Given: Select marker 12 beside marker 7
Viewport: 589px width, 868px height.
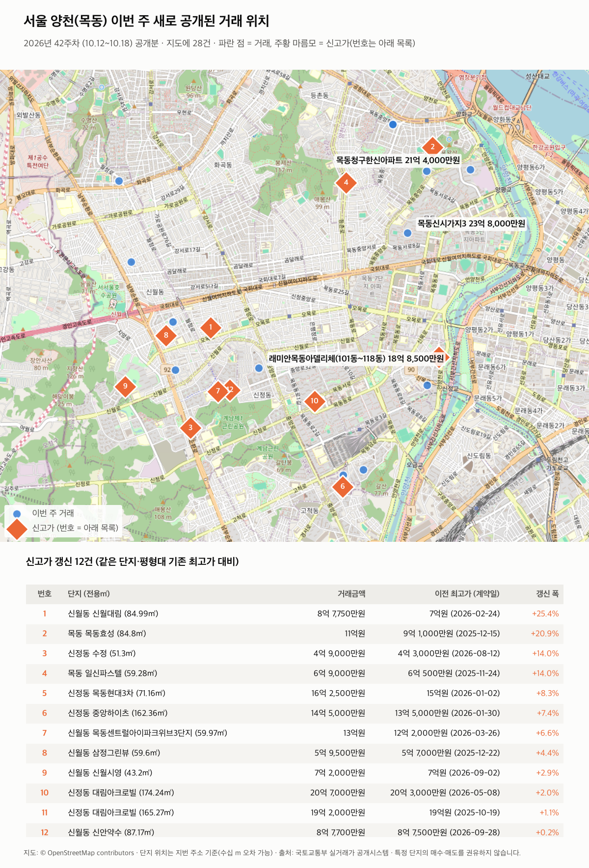Looking at the screenshot, I should coord(232,390).
